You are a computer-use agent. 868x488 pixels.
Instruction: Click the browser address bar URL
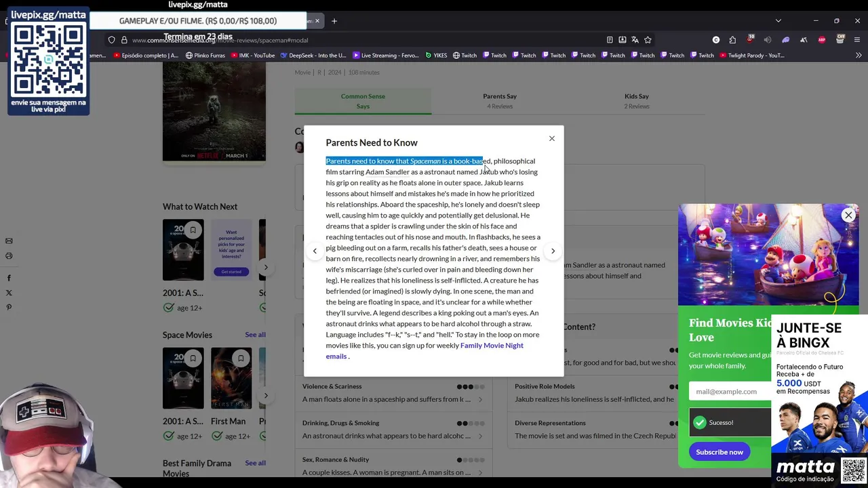pos(220,40)
